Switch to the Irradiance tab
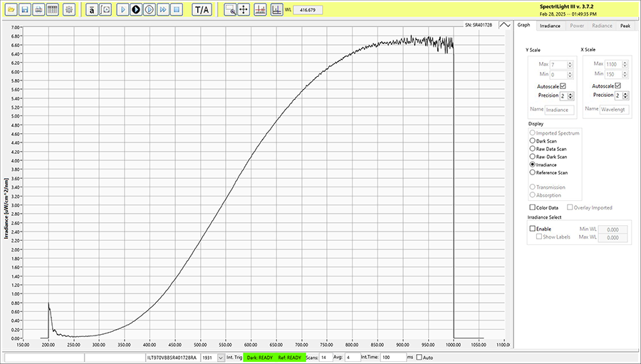Image resolution: width=641 pixels, height=364 pixels. coord(549,26)
